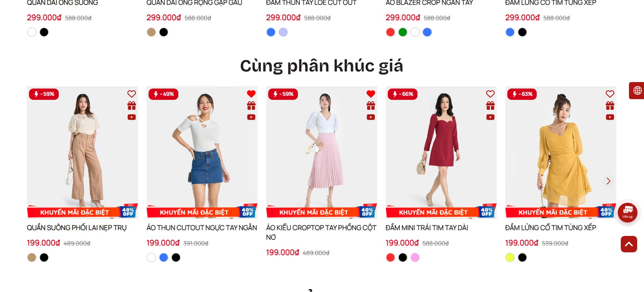Choose the yellow swatch under Đầm Lửng Cổ Tim

coord(510,257)
